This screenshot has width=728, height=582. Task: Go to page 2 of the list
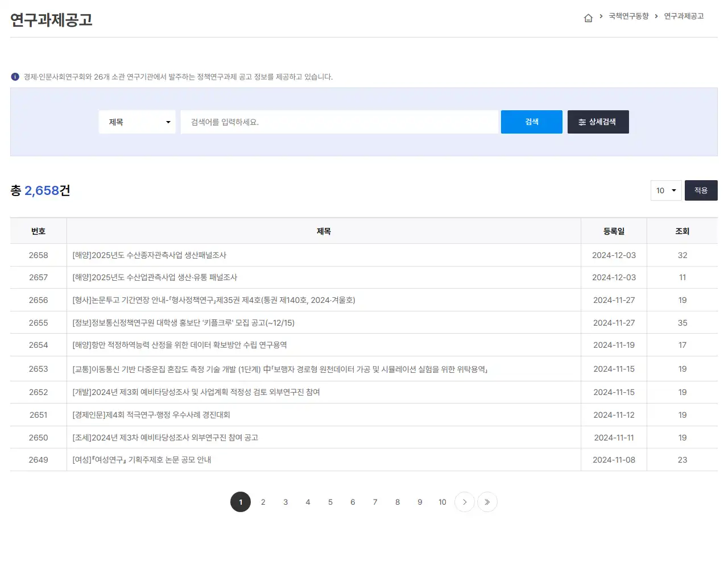(x=263, y=502)
